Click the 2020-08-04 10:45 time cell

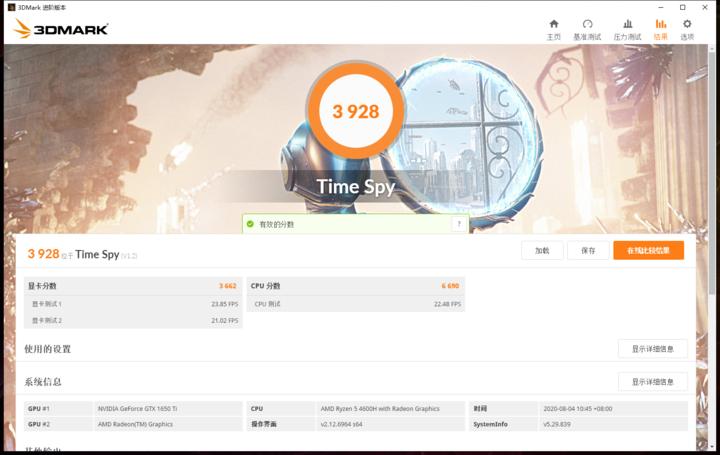click(613, 409)
